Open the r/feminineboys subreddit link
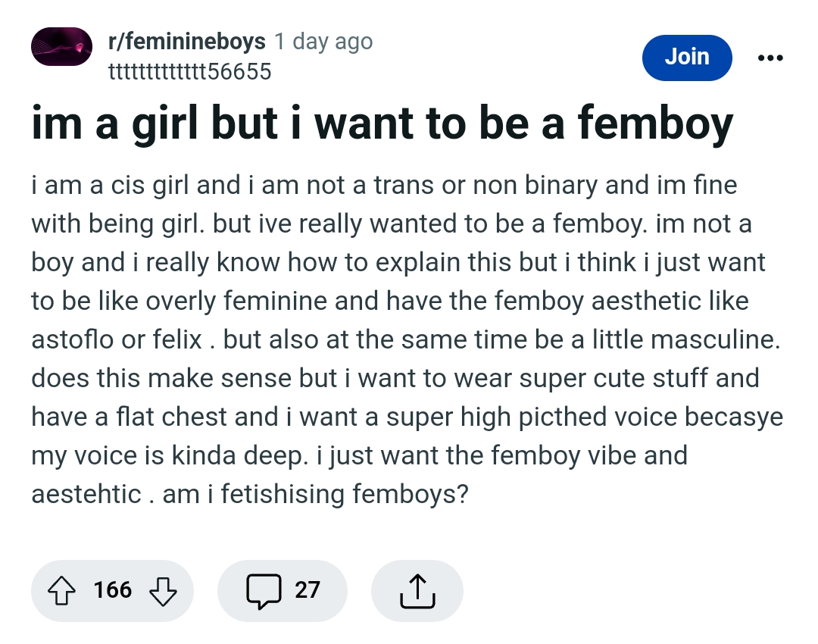Viewport: 818px width, 644px height. tap(187, 41)
